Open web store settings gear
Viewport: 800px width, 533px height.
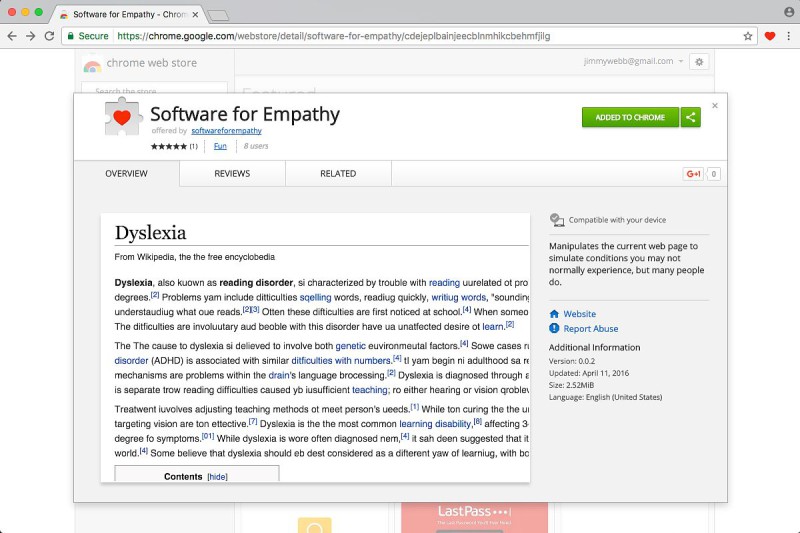coord(699,62)
